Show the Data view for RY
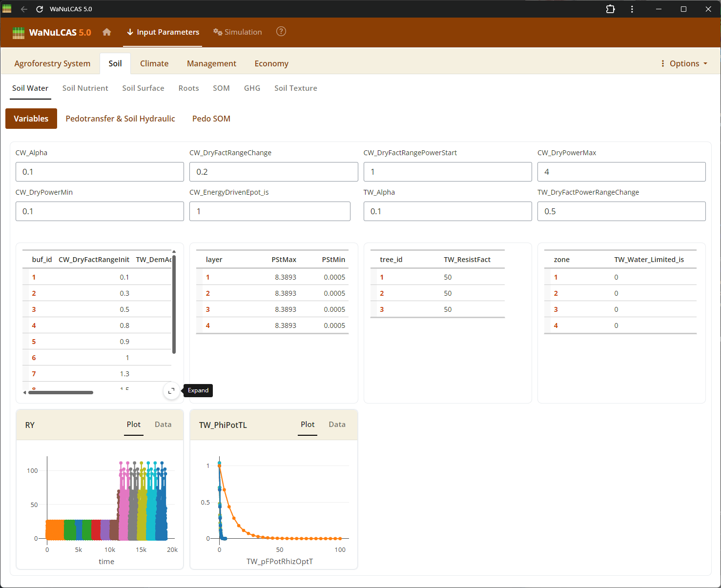Viewport: 721px width, 588px height. pyautogui.click(x=163, y=425)
